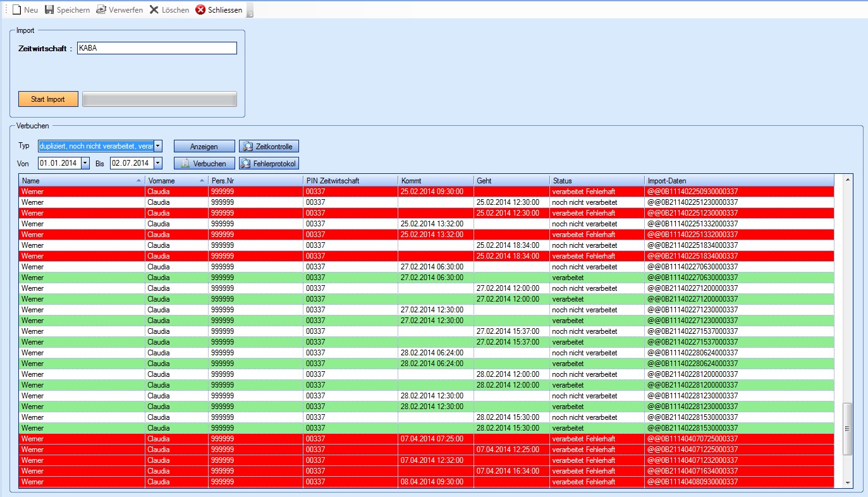Click the import progress bar

[x=160, y=99]
